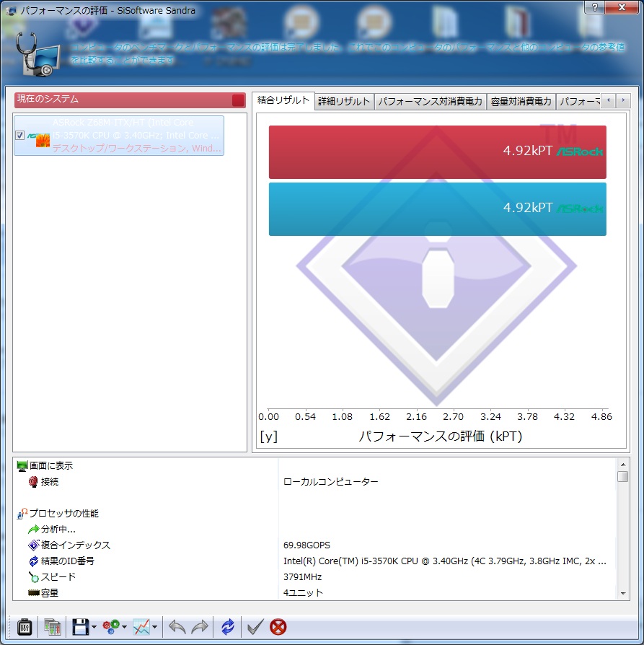Close the SiSoftware Sandra window
644x645 pixels.
click(622, 6)
